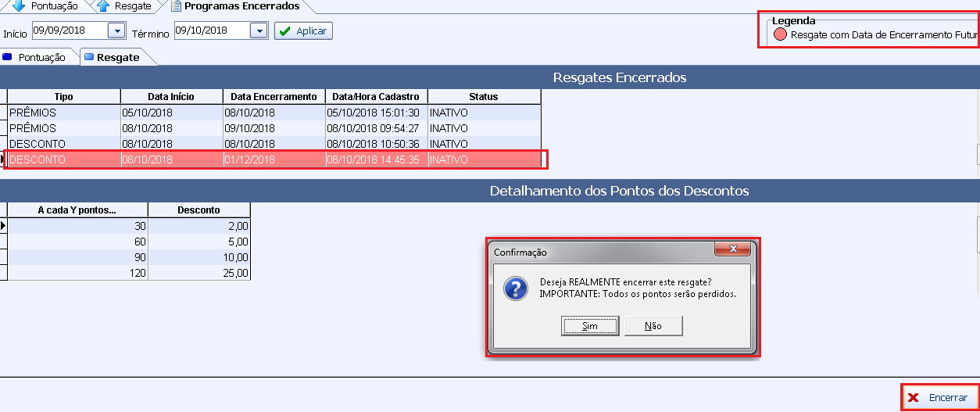Open the Término date dropdown
This screenshot has width=980, height=412.
pos(259,30)
